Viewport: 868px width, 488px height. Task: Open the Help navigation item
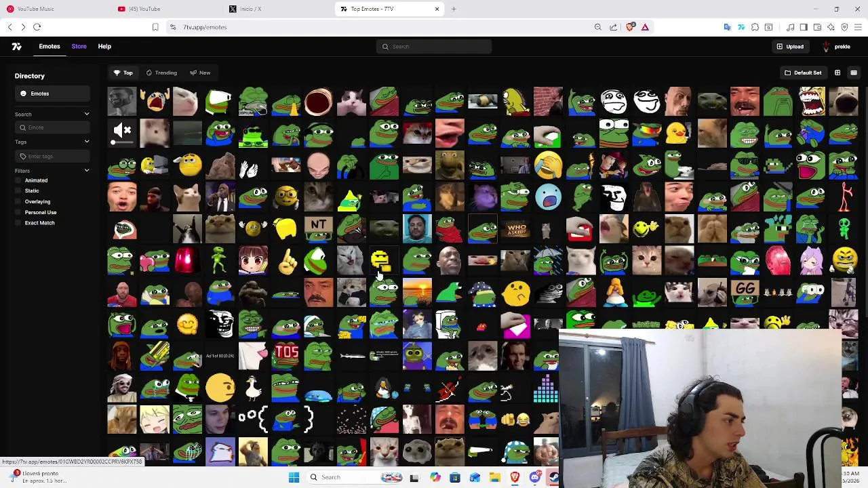click(x=104, y=46)
